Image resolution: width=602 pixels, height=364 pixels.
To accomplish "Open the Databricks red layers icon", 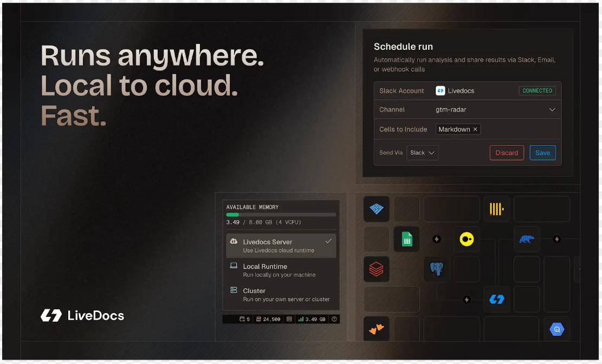I will tap(377, 269).
